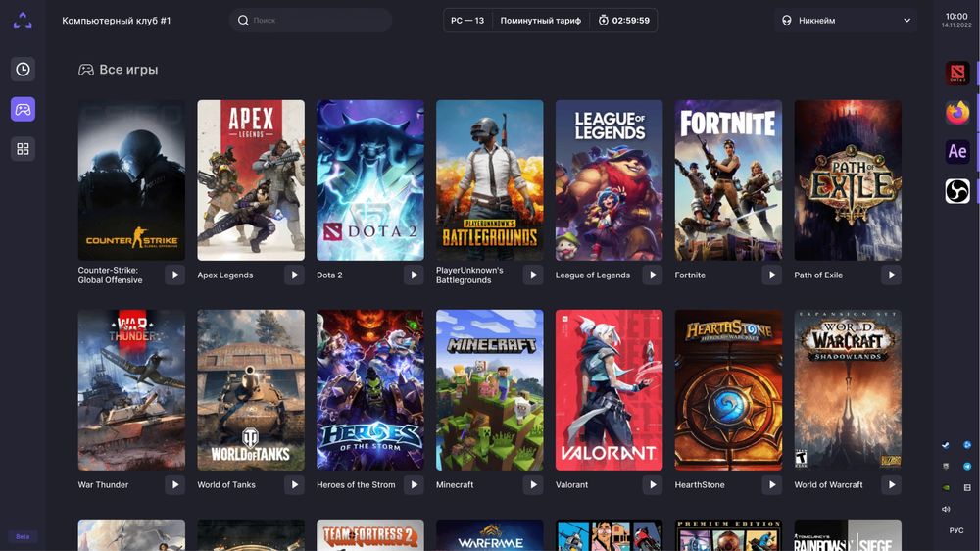Image resolution: width=980 pixels, height=551 pixels.
Task: Select the Hearthstone cover thumbnail
Action: 728,389
